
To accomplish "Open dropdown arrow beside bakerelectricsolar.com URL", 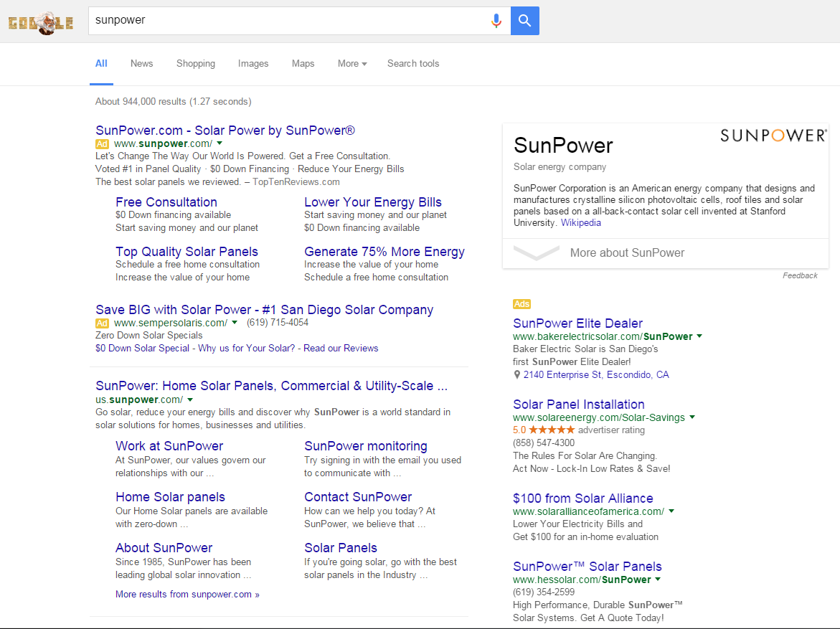I will [699, 336].
